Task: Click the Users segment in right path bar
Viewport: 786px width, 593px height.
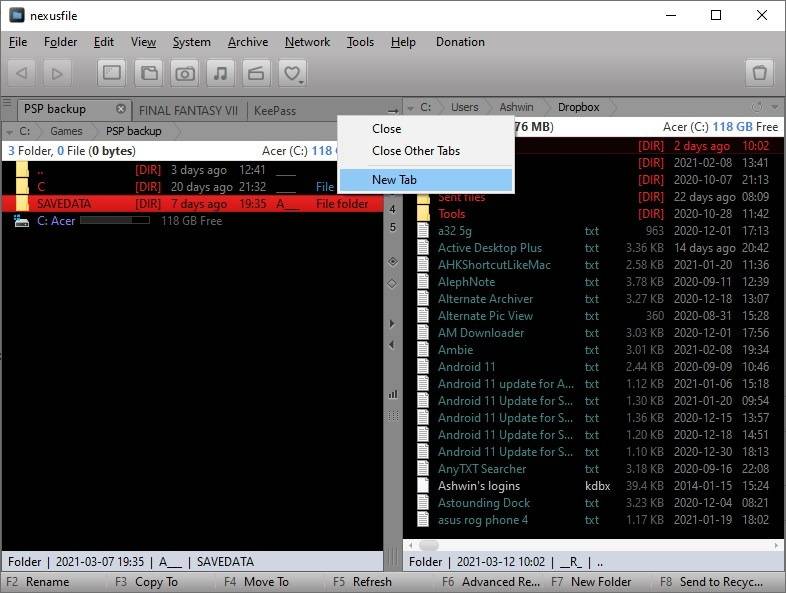Action: pyautogui.click(x=464, y=107)
